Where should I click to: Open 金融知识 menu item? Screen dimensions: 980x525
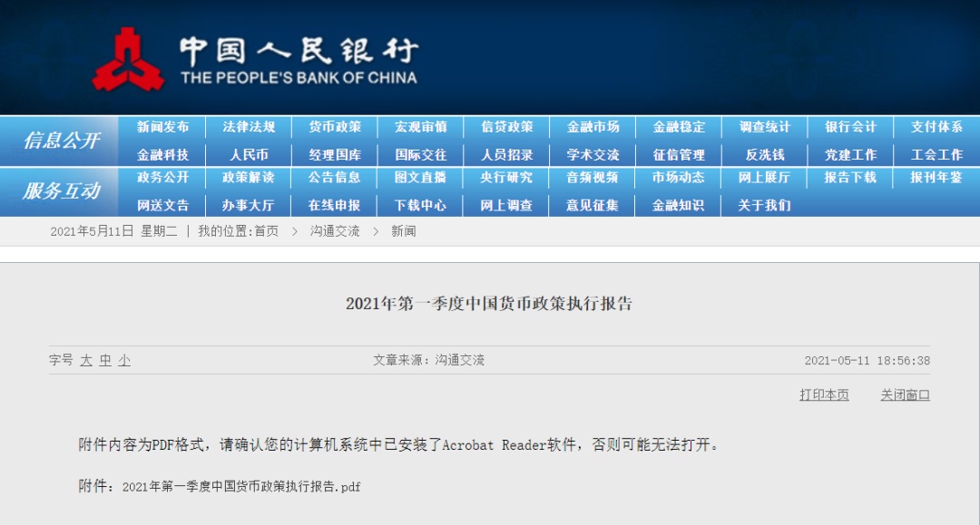pyautogui.click(x=679, y=206)
